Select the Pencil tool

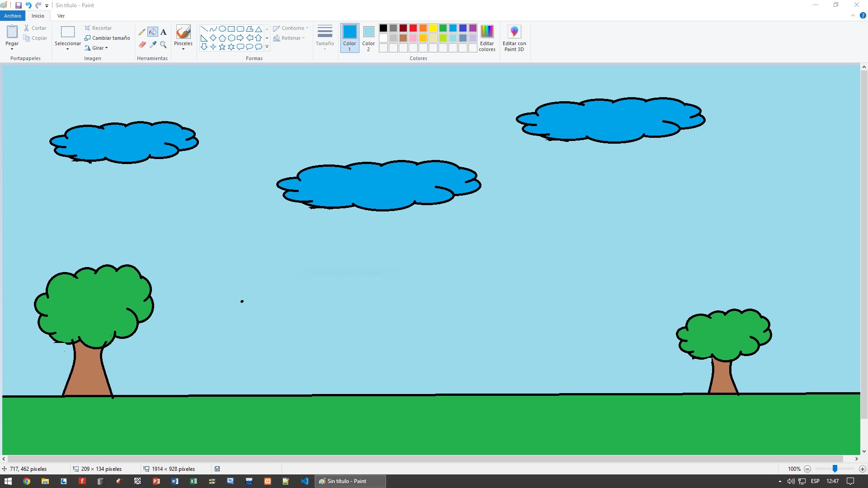click(x=142, y=32)
